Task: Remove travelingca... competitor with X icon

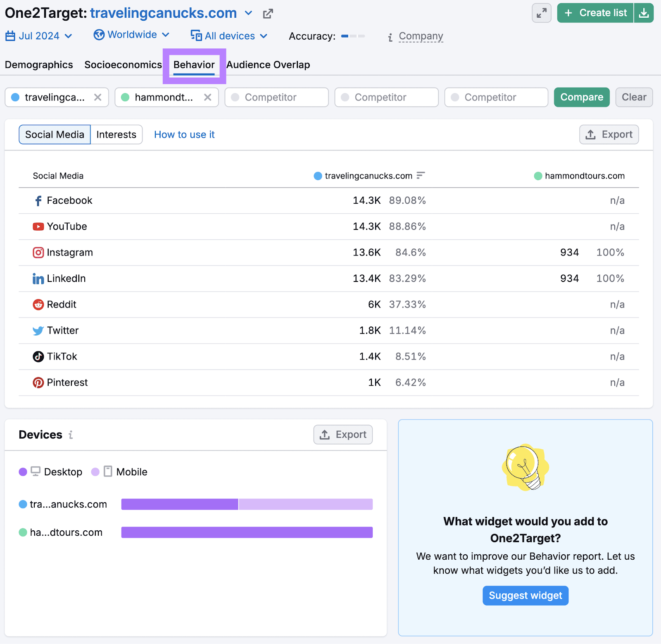Action: pos(97,97)
